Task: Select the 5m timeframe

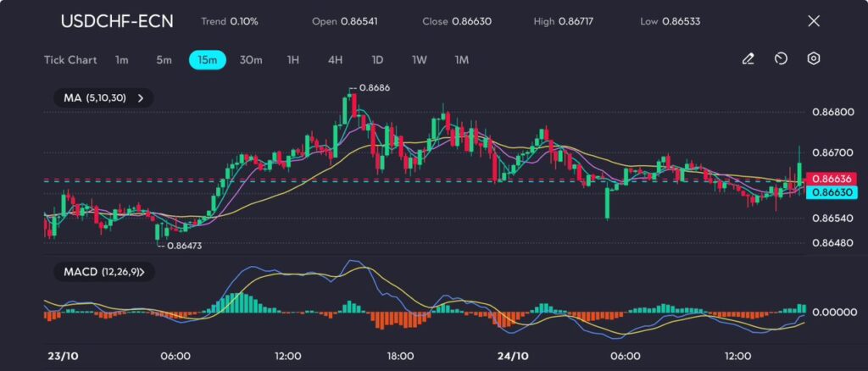Action: tap(164, 60)
